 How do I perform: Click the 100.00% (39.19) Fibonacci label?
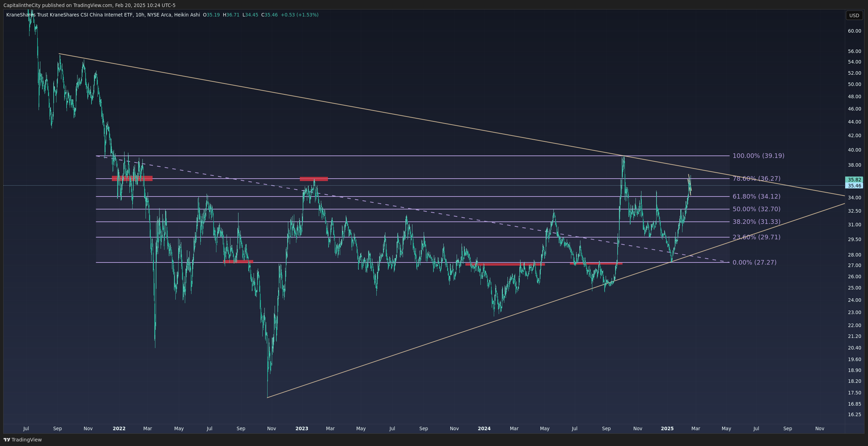(x=758, y=156)
